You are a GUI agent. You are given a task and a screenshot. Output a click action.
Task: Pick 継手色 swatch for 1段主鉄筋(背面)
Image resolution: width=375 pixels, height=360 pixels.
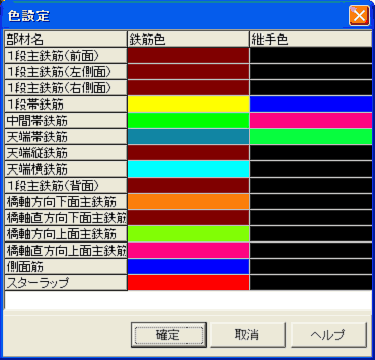click(x=311, y=185)
